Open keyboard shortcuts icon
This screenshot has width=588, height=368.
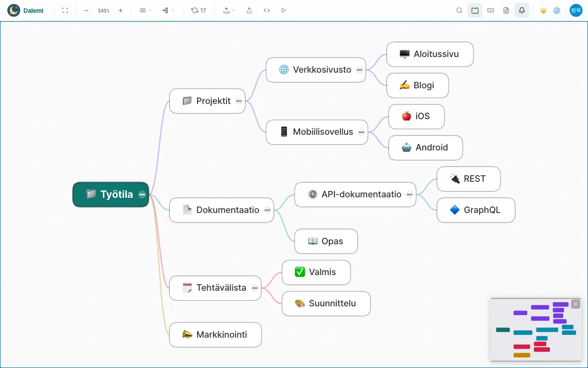491,10
